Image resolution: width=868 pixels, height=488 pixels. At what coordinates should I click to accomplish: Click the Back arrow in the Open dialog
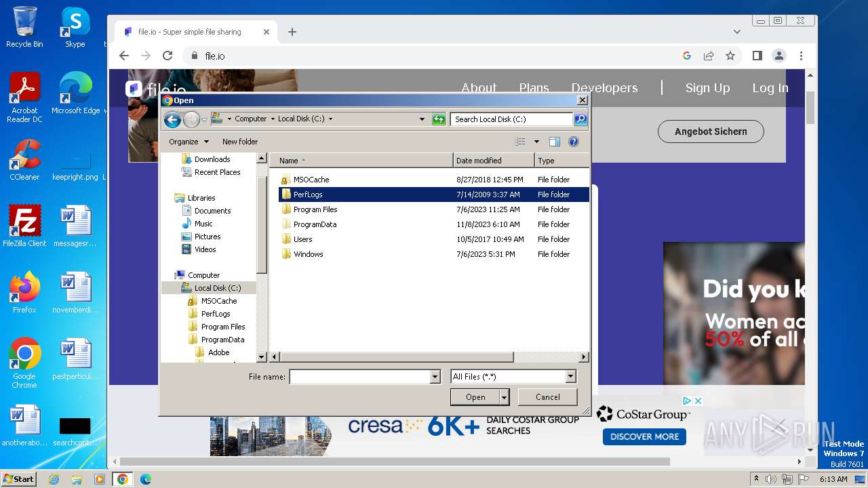tap(172, 120)
